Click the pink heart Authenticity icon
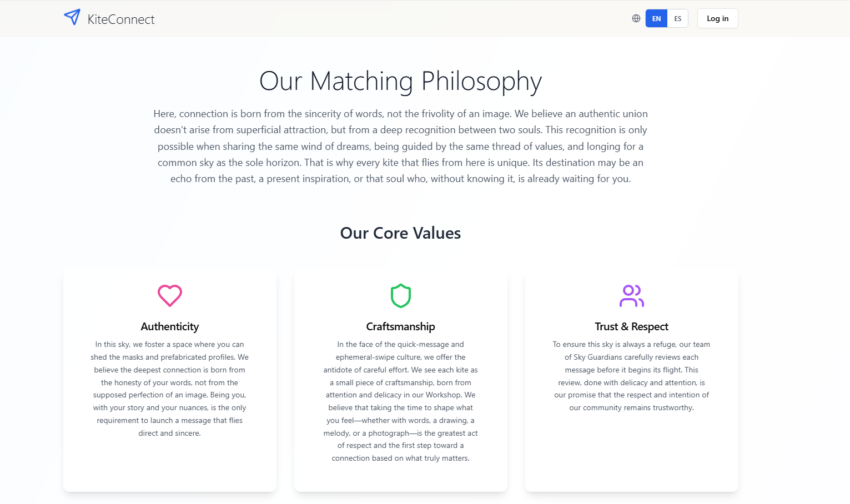This screenshot has height=504, width=850. (170, 296)
